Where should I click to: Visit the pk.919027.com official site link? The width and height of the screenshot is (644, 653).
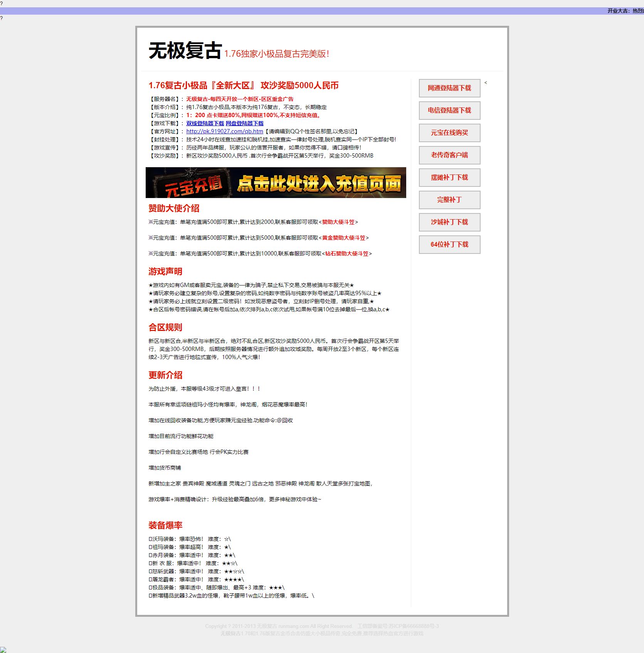click(x=225, y=131)
